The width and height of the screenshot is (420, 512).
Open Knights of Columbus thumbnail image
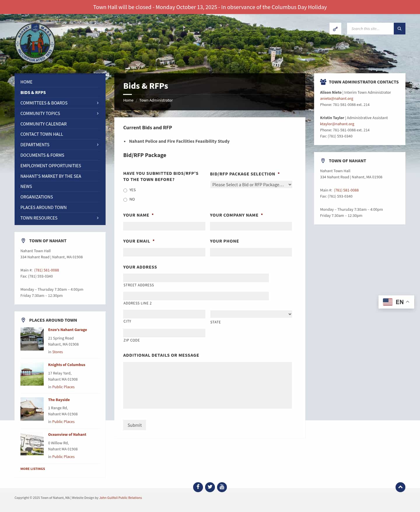(32, 374)
